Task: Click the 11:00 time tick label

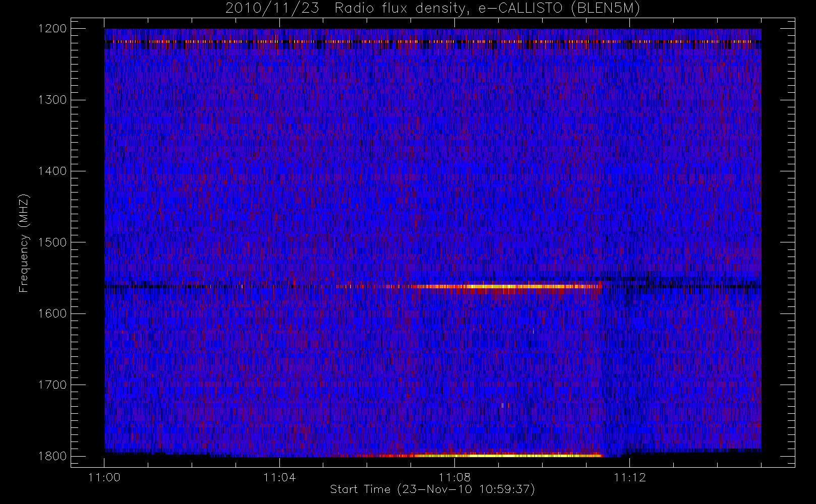Action: pos(104,477)
